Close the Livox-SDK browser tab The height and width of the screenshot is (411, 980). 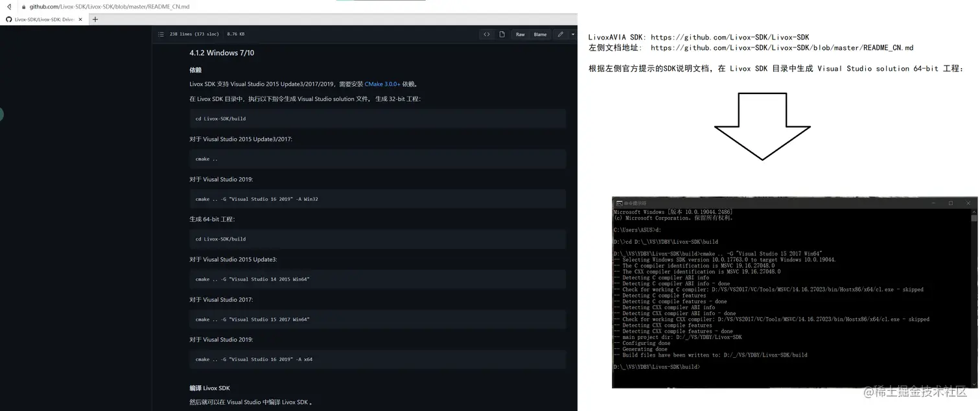click(81, 19)
